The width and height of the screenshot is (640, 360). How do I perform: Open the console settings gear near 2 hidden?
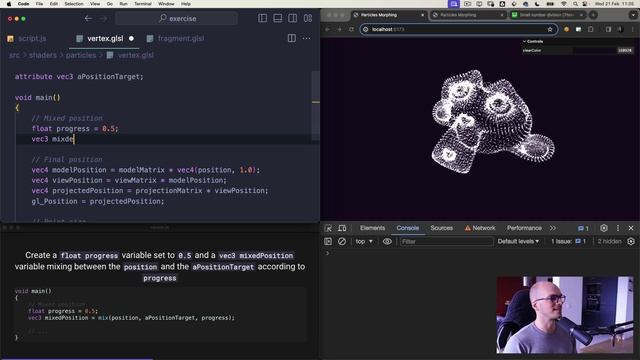point(631,242)
